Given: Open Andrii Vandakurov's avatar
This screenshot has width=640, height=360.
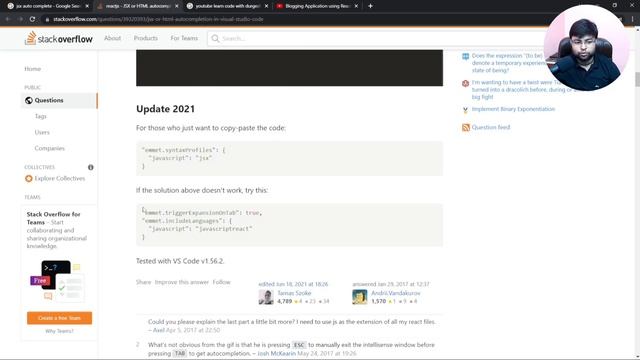Looking at the screenshot, I should (360, 297).
